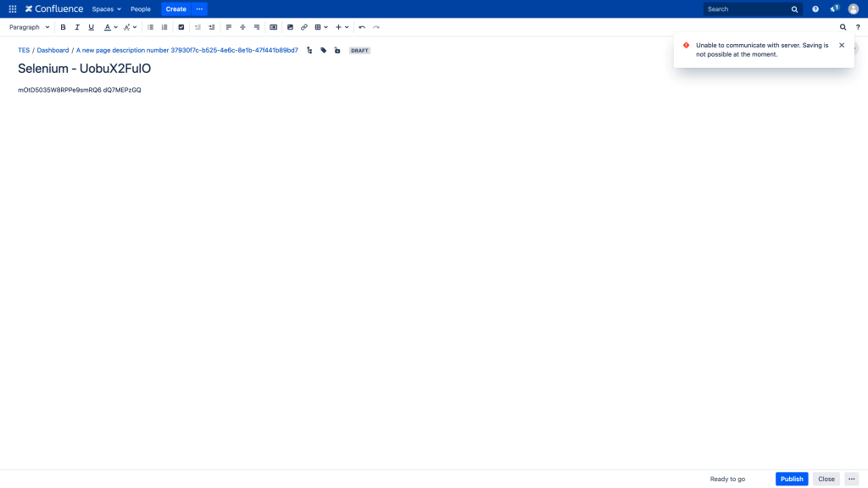Click the 'Unable to communicate with server' message

762,50
